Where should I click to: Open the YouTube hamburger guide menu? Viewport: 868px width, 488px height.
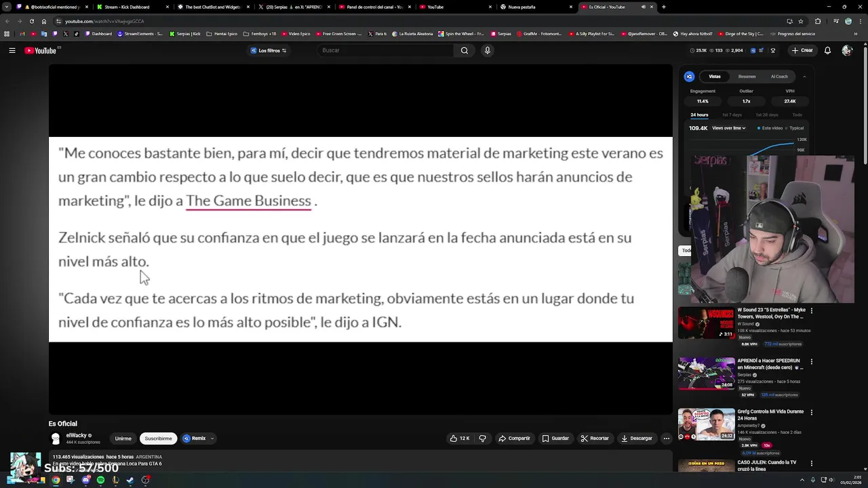12,50
